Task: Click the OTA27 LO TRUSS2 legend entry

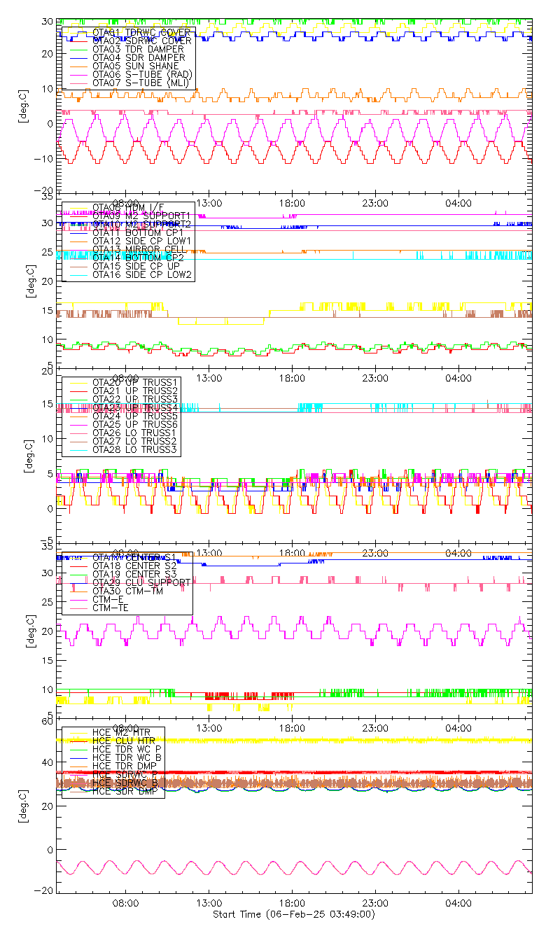Action: point(135,440)
